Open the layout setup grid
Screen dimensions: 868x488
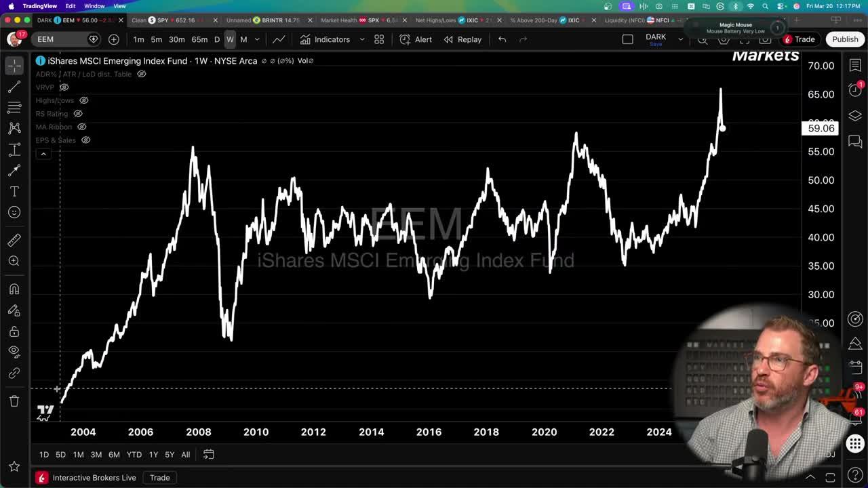(x=379, y=39)
